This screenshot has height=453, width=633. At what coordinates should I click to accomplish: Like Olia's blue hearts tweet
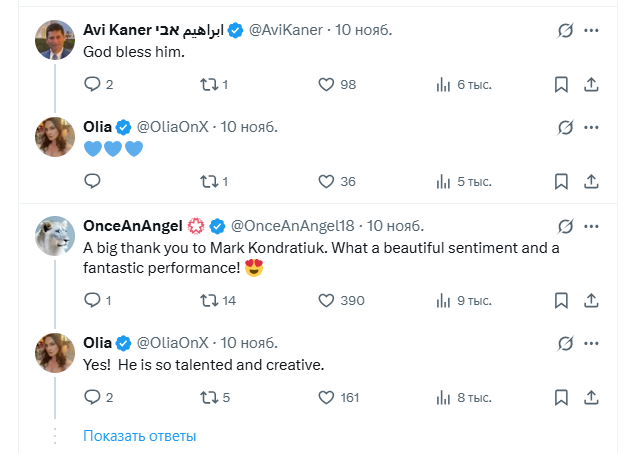tap(326, 182)
